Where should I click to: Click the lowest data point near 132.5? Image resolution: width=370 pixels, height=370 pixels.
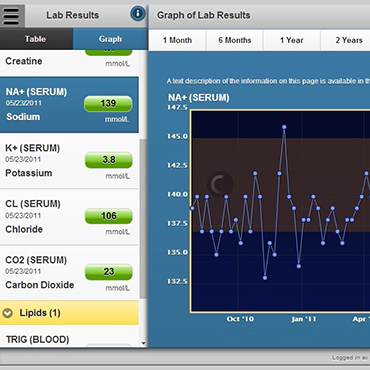tap(265, 278)
